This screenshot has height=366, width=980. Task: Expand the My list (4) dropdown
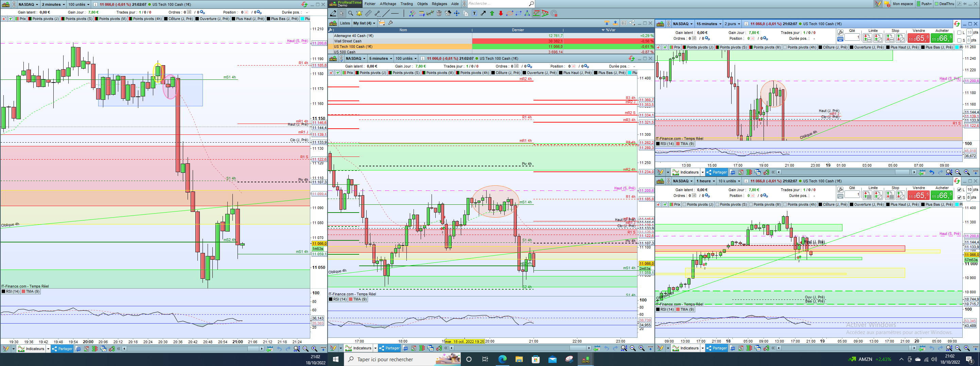pos(364,23)
